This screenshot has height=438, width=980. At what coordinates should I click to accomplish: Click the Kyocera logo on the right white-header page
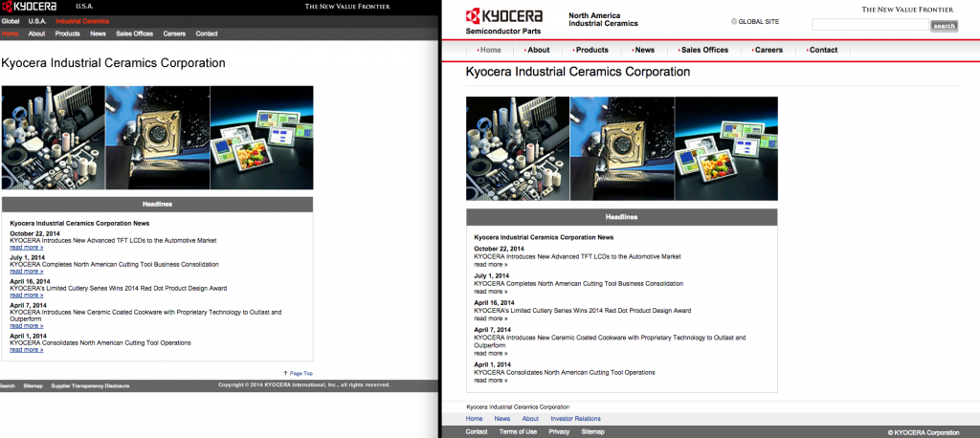pos(503,15)
